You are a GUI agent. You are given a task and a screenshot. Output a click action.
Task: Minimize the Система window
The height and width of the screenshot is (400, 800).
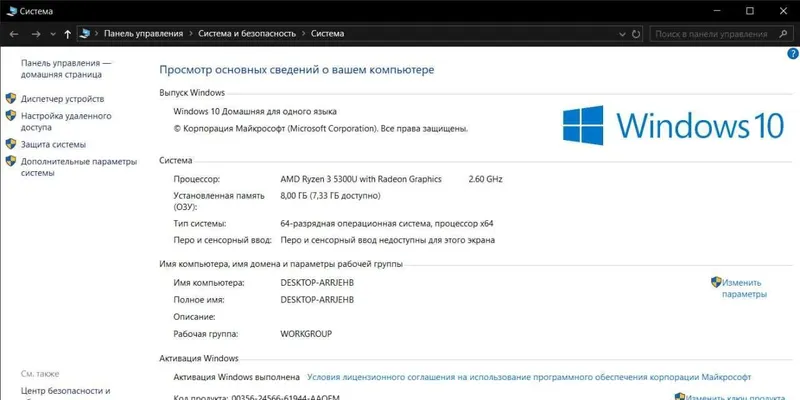point(716,11)
